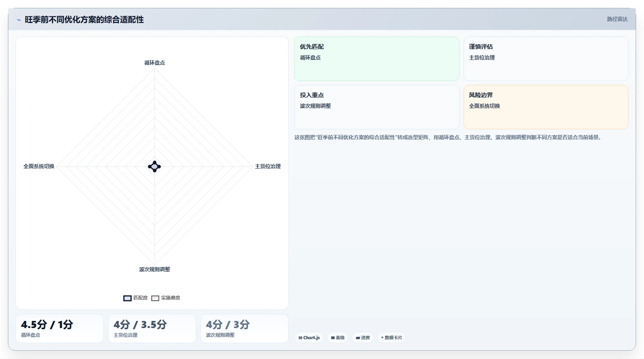Click the 波次规则调整 axis label on the radar chart
Viewport: 644px width, 359px height.
pyautogui.click(x=155, y=269)
